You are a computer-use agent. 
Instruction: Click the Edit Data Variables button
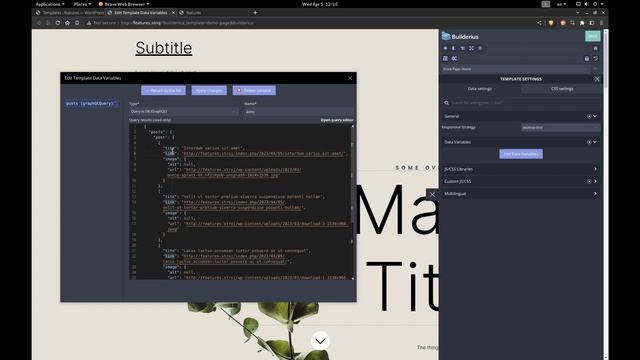click(x=521, y=154)
